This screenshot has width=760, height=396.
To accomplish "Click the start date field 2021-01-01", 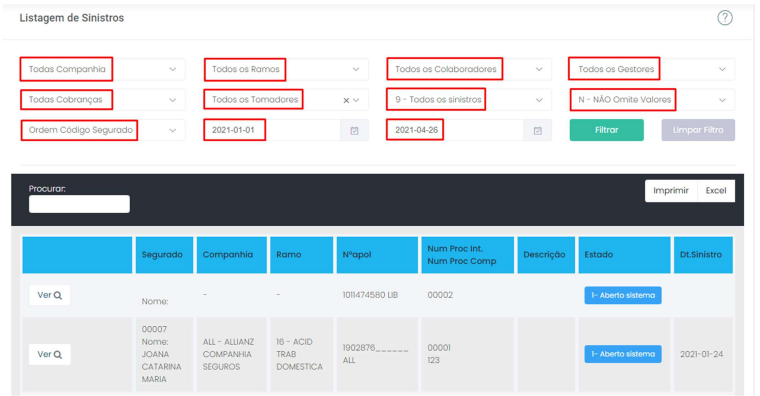I will [x=271, y=130].
